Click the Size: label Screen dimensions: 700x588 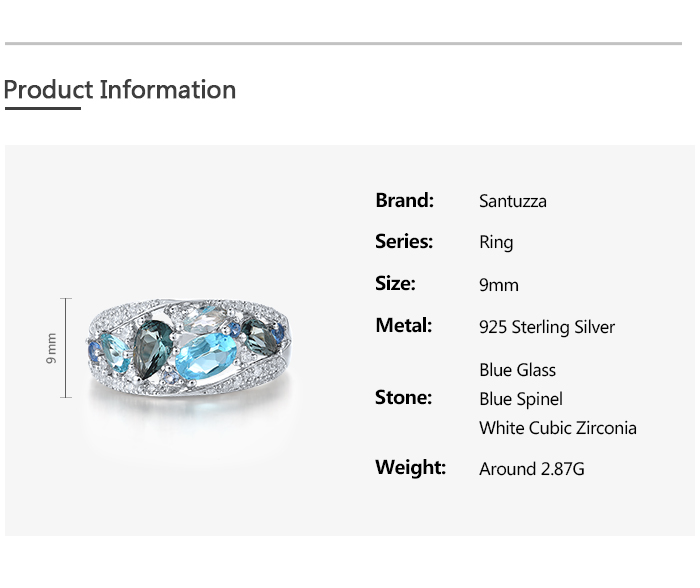tap(395, 284)
